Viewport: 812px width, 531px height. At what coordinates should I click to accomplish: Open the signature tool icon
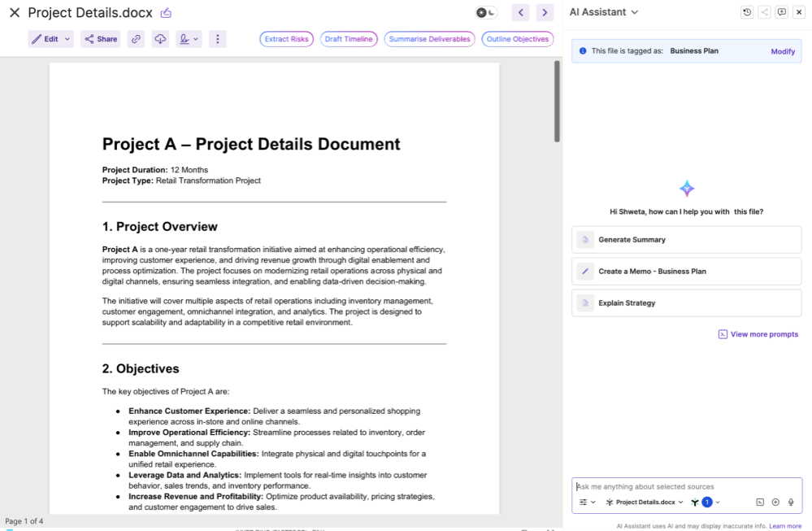pyautogui.click(x=185, y=39)
